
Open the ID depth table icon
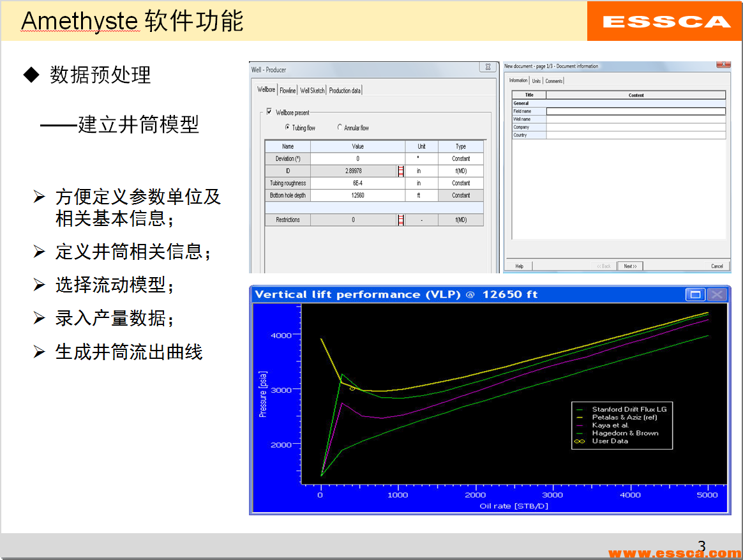(x=401, y=171)
